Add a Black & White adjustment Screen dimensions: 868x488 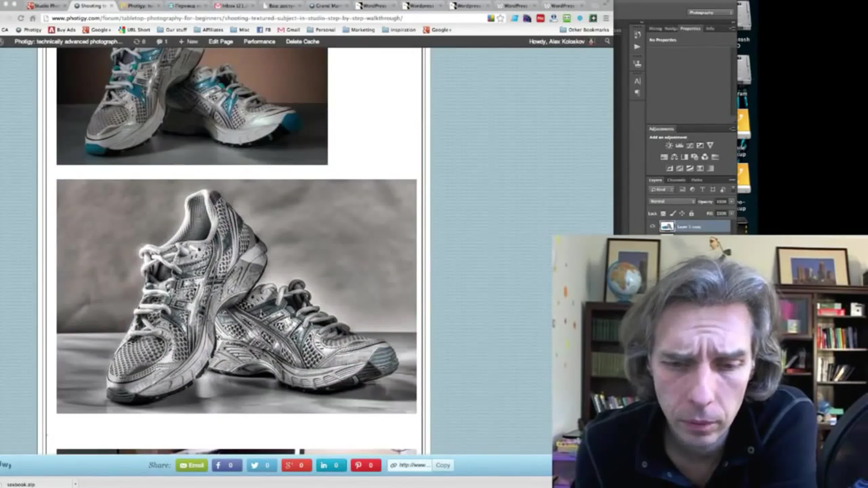coord(684,157)
